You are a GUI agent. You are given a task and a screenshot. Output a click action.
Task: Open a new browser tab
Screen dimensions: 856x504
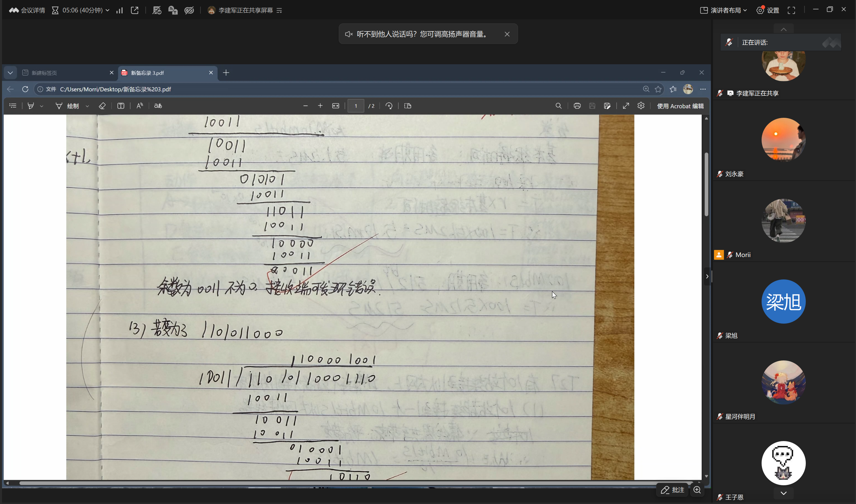pos(226,73)
